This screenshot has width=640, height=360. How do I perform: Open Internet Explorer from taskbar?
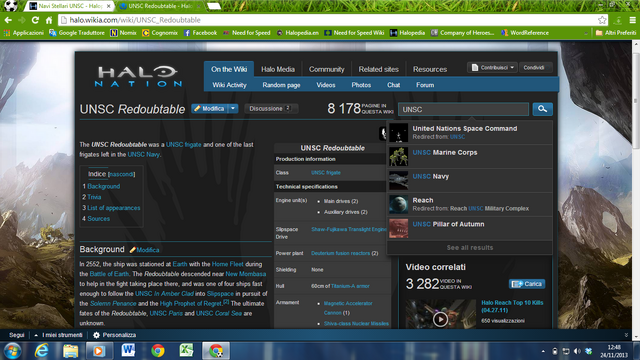tap(41, 351)
